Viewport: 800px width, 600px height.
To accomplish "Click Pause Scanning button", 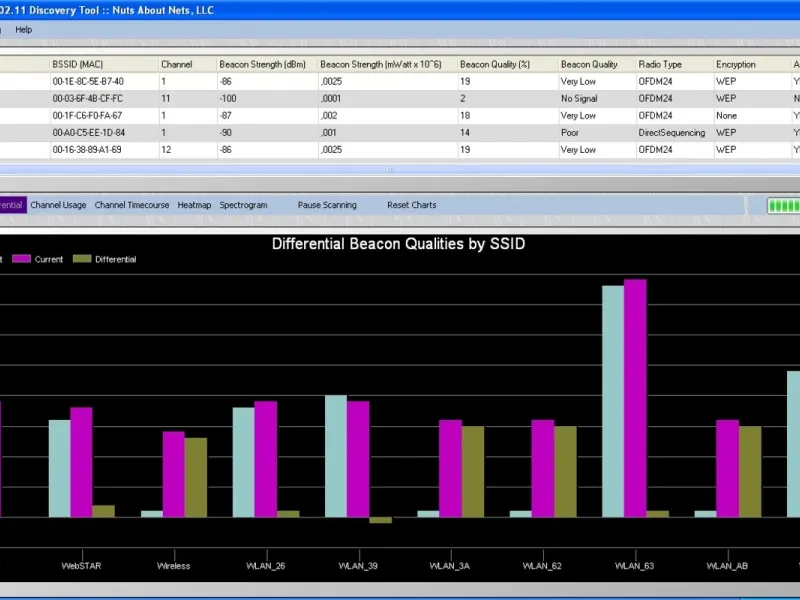I will click(327, 205).
